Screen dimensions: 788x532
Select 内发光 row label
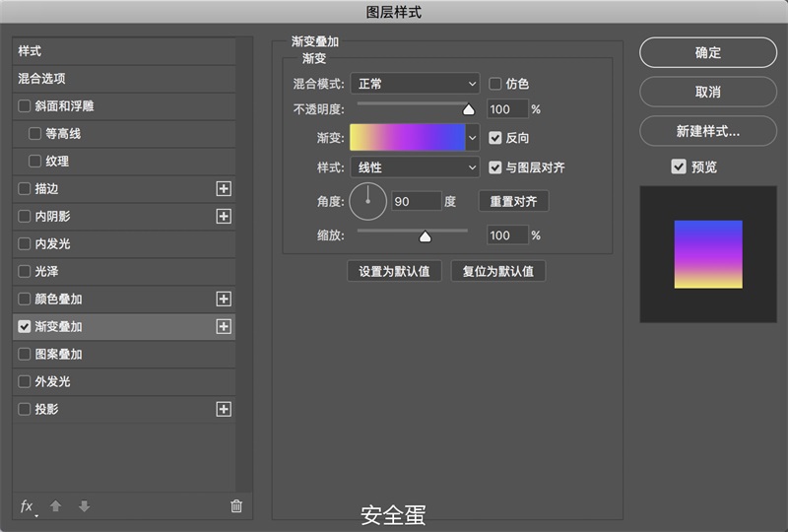[52, 244]
